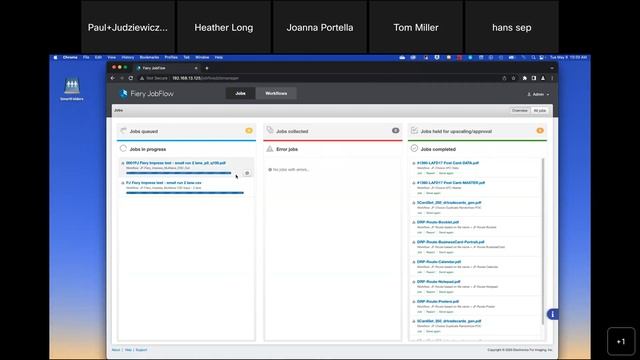This screenshot has width=640, height=360.
Task: Open first in-progress Fiery Impose test pdf job
Action: (176, 163)
